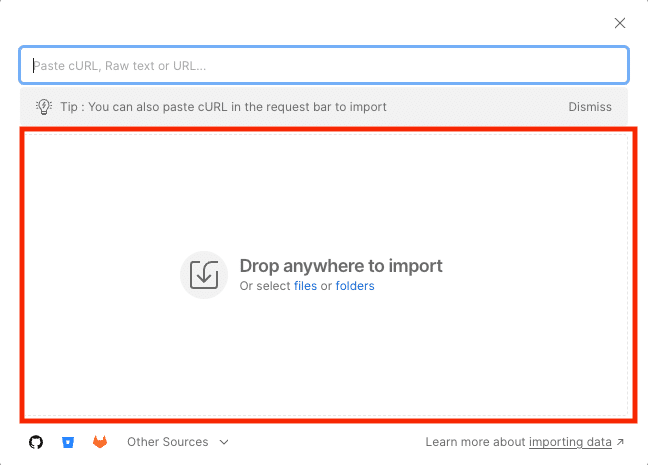Choose the Bitbucket import source icon
Viewport: 648px width, 465px height.
[x=68, y=442]
